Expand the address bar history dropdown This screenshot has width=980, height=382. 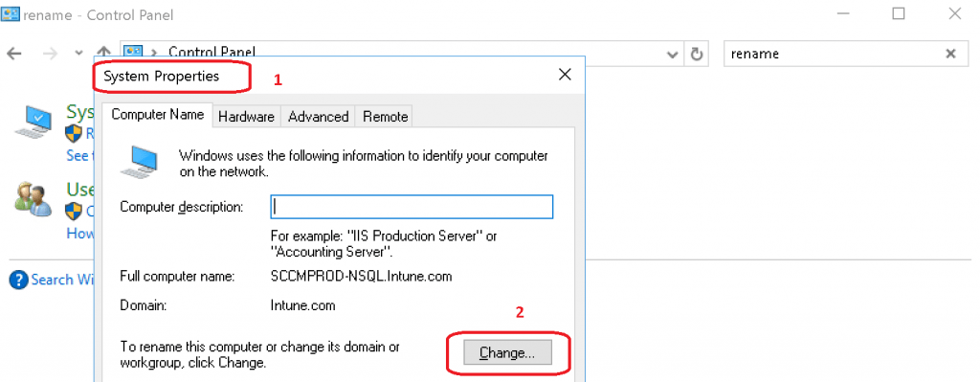coord(673,55)
